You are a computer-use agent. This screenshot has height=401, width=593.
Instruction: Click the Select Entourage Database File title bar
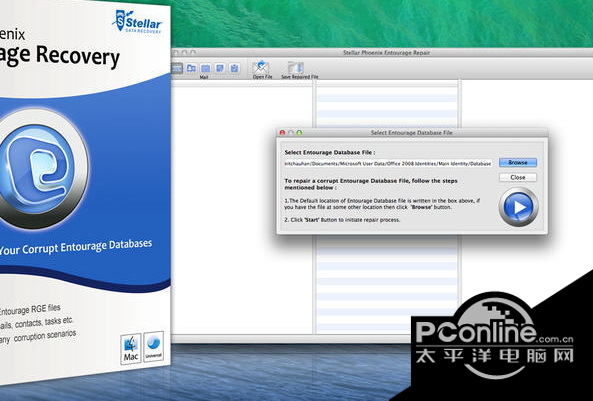tap(411, 133)
